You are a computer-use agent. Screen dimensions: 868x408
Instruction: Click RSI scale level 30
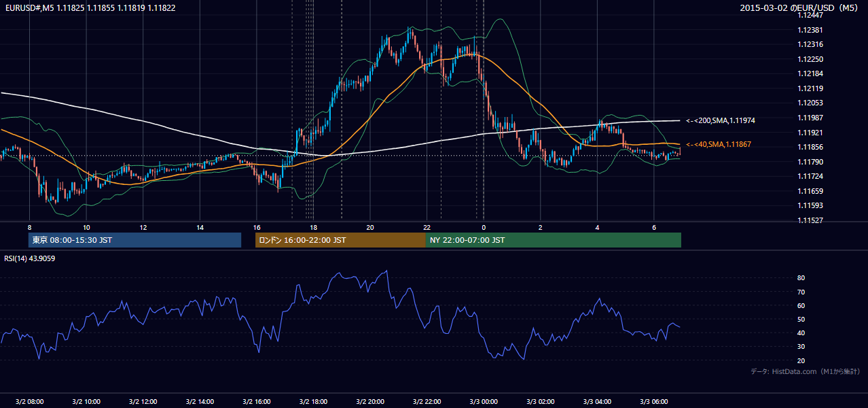tap(801, 347)
